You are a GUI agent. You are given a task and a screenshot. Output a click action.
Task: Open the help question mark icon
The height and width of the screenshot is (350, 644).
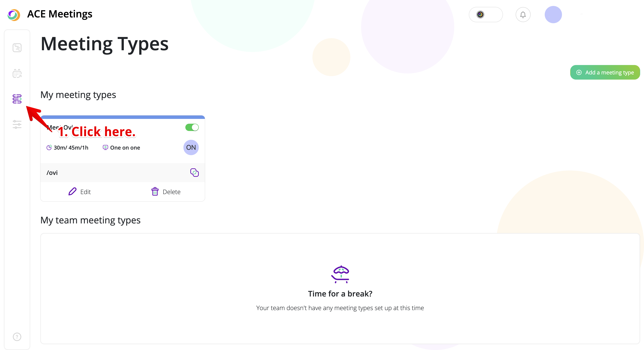tap(17, 337)
